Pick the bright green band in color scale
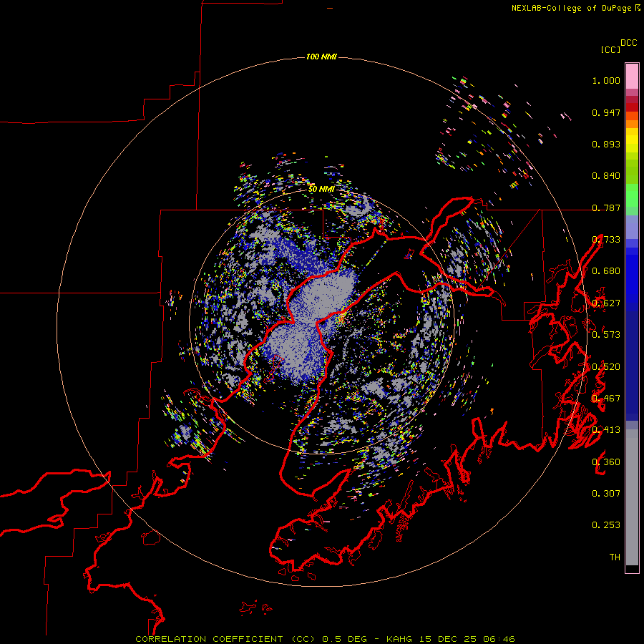 [x=632, y=195]
